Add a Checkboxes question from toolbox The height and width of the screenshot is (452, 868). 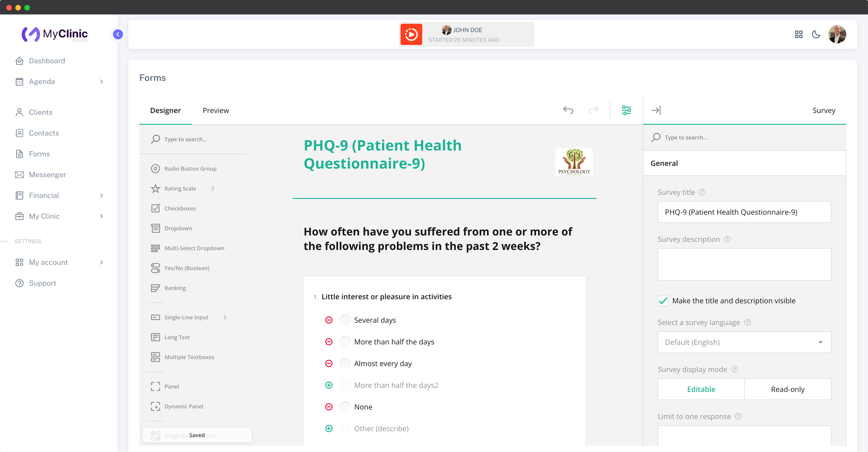point(180,208)
